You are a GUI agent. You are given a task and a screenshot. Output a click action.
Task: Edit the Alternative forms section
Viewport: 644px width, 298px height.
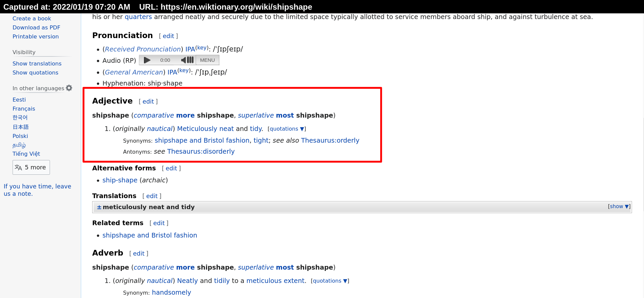[x=171, y=168]
